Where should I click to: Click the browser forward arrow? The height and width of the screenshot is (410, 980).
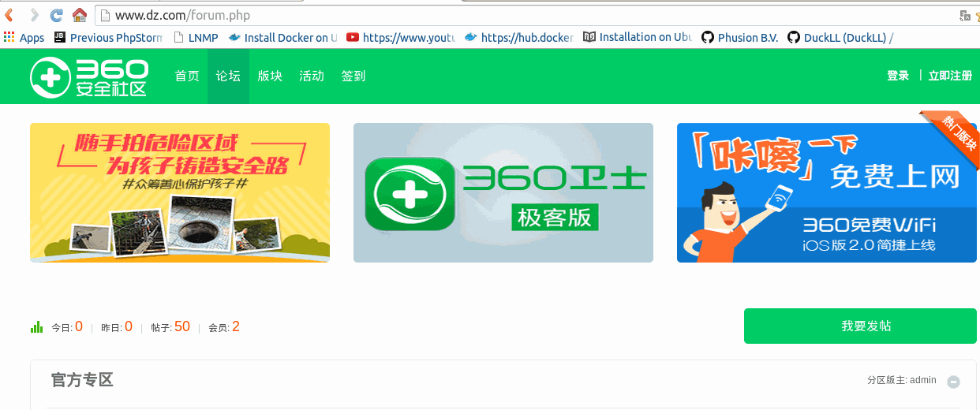point(33,15)
